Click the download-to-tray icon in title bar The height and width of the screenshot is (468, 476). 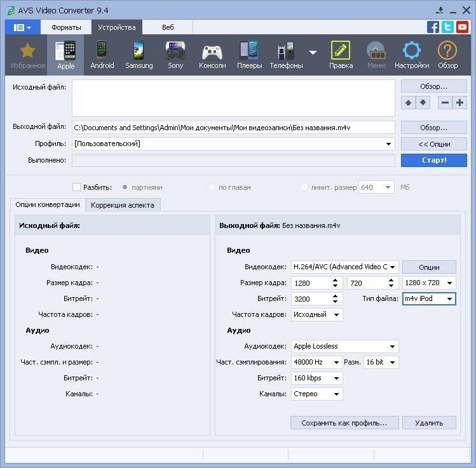[440, 11]
